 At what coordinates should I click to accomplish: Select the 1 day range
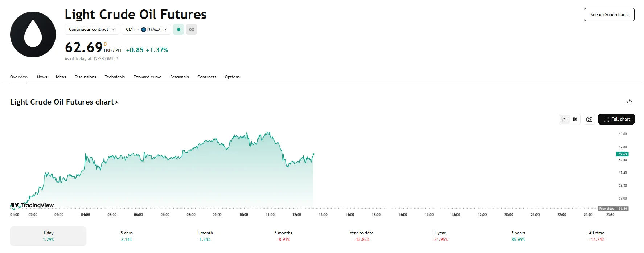(48, 236)
